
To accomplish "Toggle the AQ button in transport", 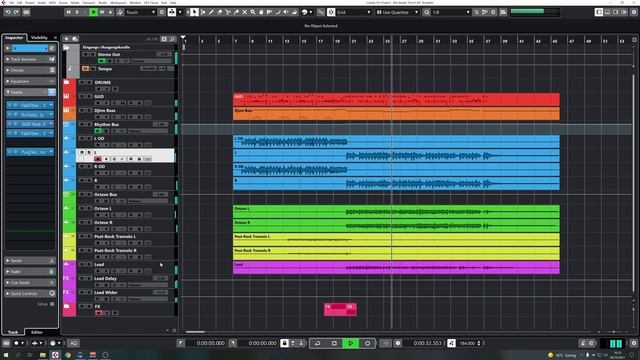I will [73, 343].
